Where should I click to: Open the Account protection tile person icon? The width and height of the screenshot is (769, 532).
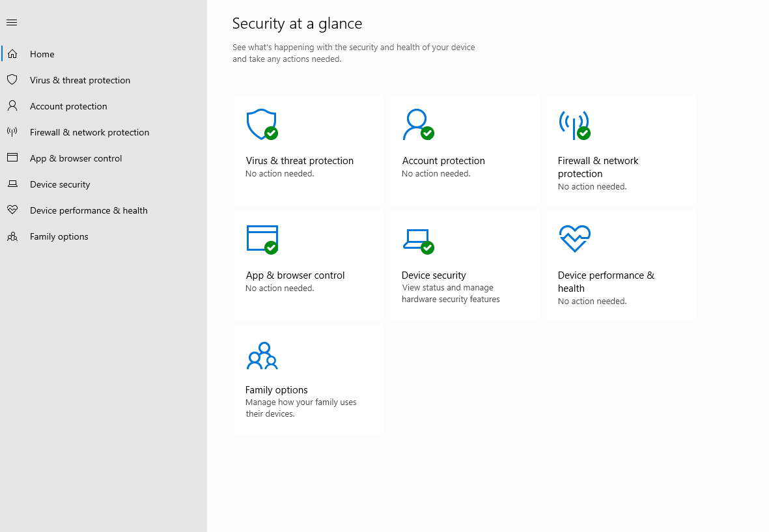417,124
